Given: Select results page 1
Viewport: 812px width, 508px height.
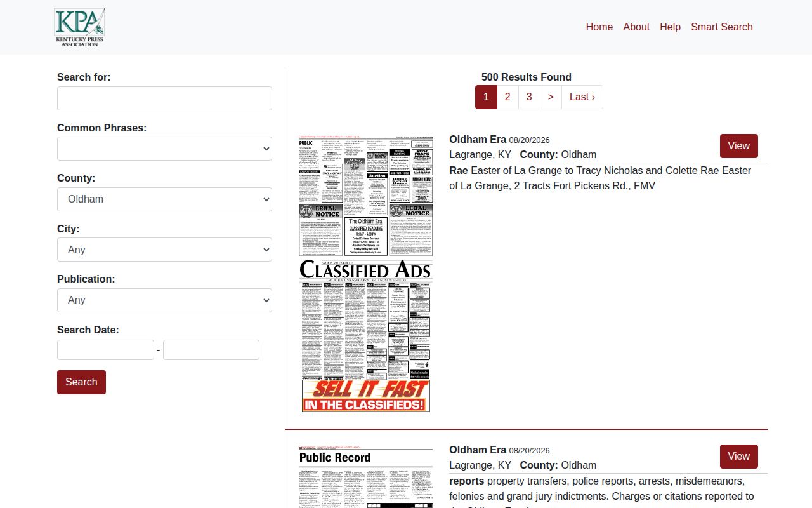Looking at the screenshot, I should pos(486,97).
